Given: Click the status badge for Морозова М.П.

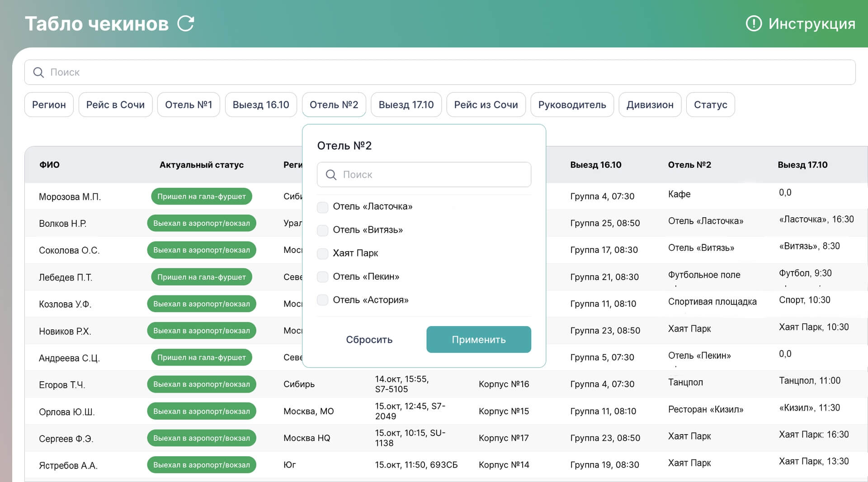Looking at the screenshot, I should tap(202, 197).
